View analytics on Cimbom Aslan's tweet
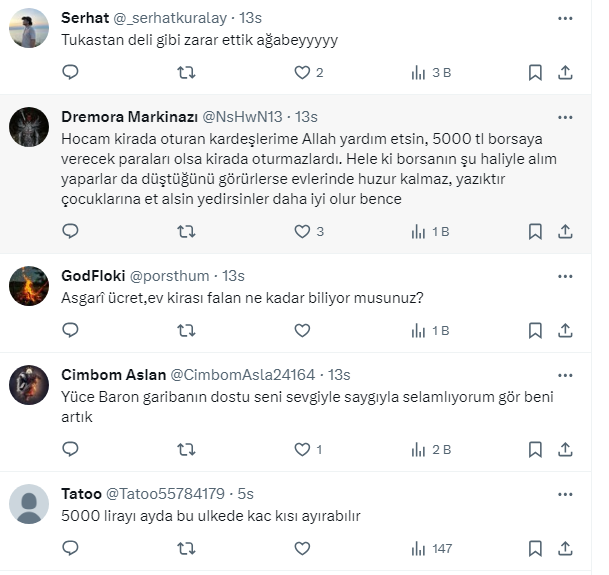The image size is (609, 575). pyautogui.click(x=419, y=449)
